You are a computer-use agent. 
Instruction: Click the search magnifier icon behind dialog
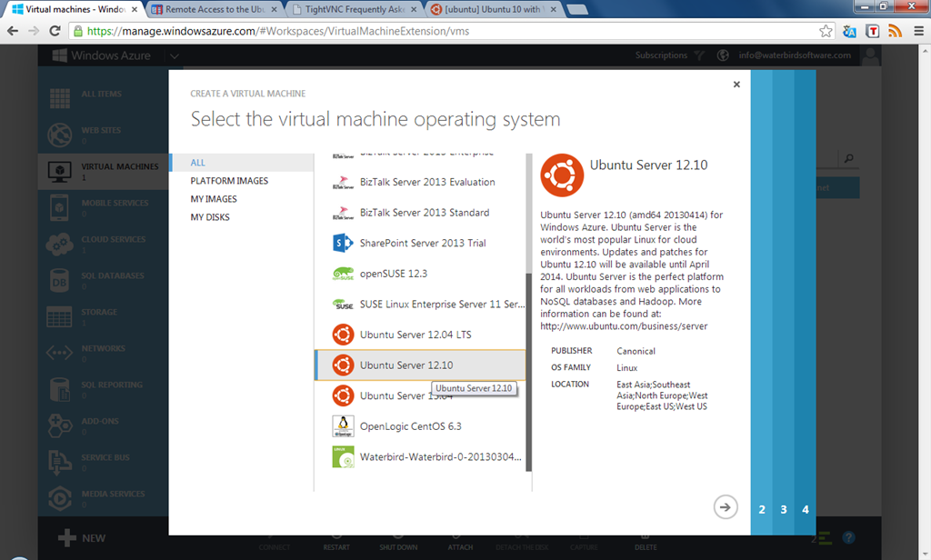(849, 158)
